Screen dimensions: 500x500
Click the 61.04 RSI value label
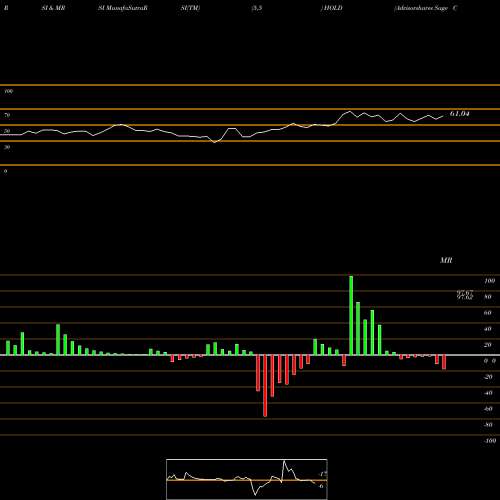coord(460,114)
